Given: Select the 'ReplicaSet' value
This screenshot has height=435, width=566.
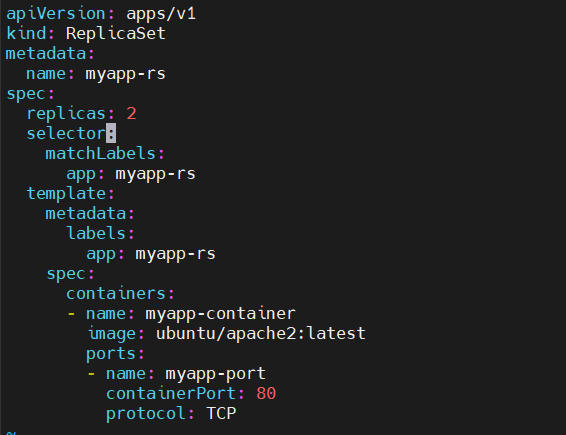Looking at the screenshot, I should (x=116, y=34).
